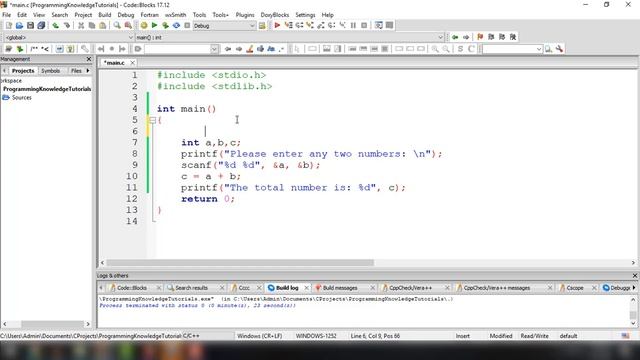This screenshot has width=640, height=360.
Task: Switch to the Files tab
Action: click(x=76, y=71)
